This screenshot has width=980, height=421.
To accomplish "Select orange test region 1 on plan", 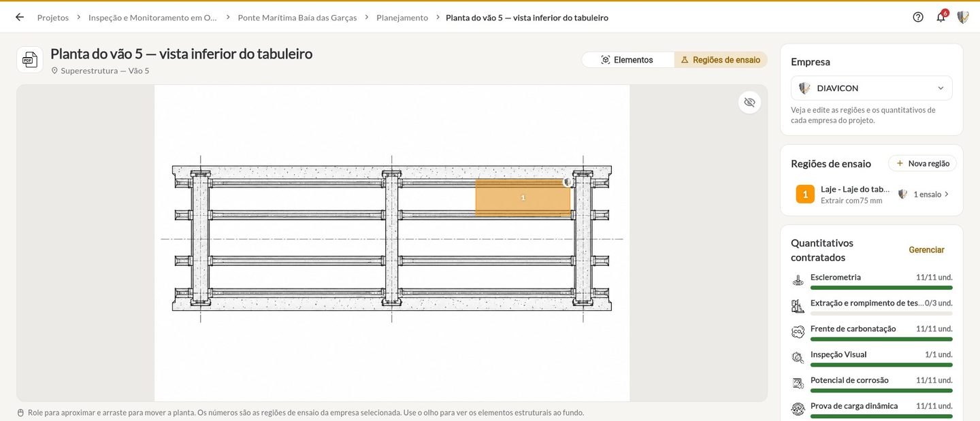I will click(523, 197).
